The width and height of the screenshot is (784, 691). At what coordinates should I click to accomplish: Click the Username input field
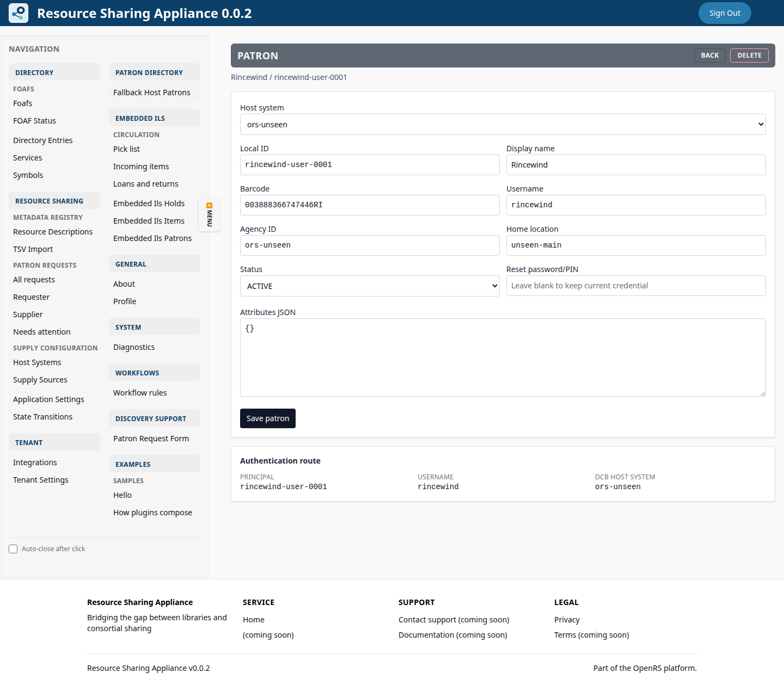click(x=636, y=205)
